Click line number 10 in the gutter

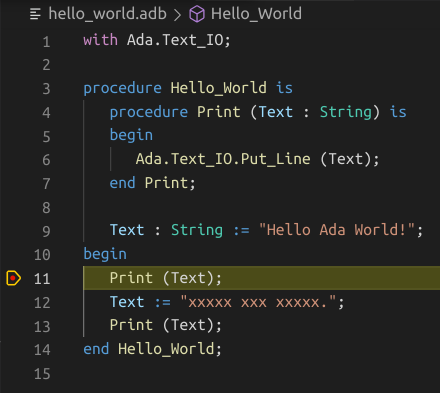[42, 255]
